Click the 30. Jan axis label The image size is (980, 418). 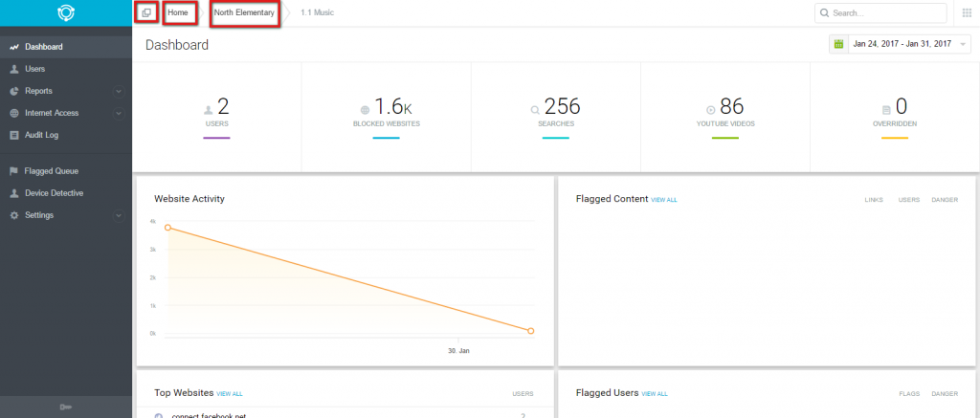click(458, 351)
